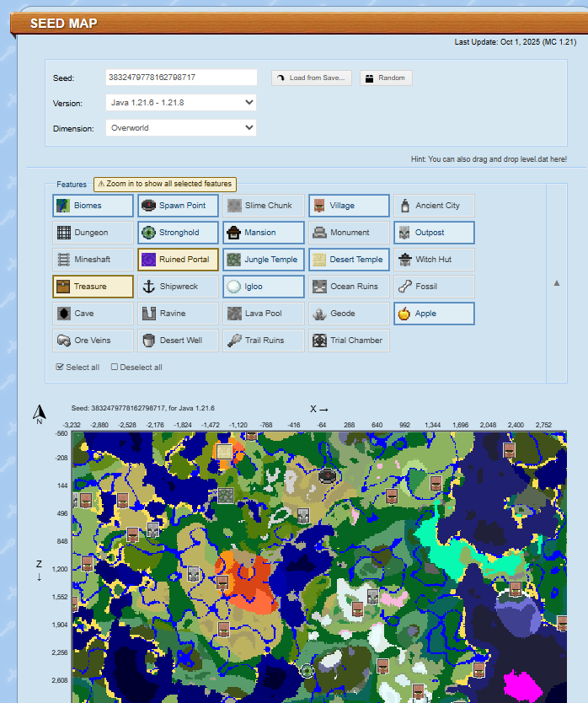Click inside the Seed input field
588x703 pixels.
click(181, 78)
